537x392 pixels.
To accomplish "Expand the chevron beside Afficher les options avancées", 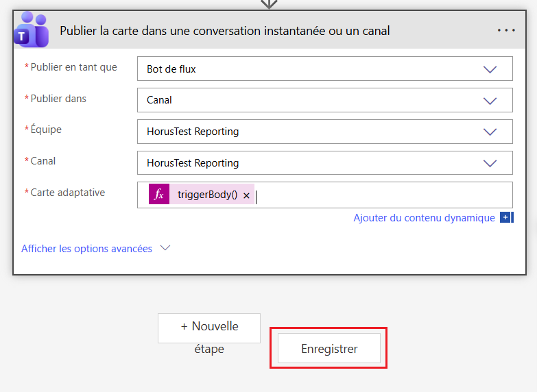I will (x=165, y=249).
